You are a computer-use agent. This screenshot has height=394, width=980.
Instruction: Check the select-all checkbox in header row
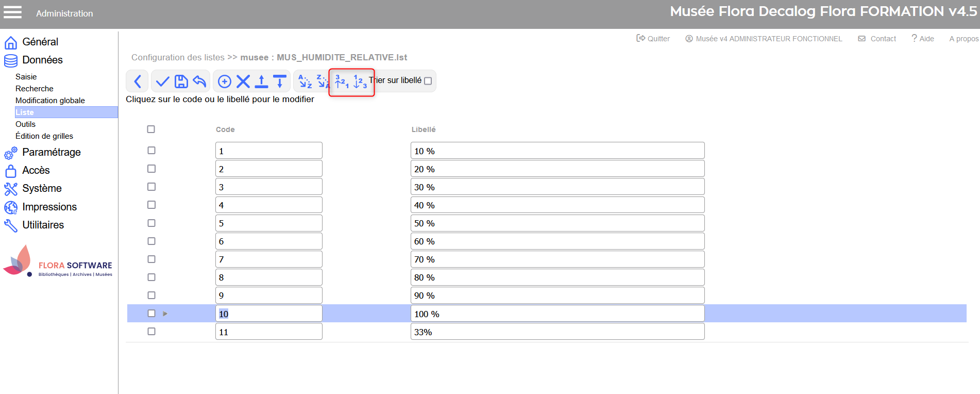[151, 129]
